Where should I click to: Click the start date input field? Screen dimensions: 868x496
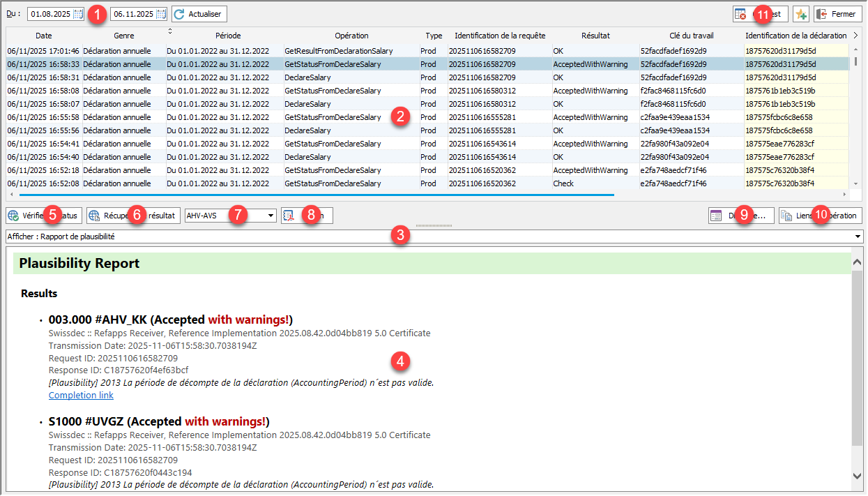[x=50, y=14]
